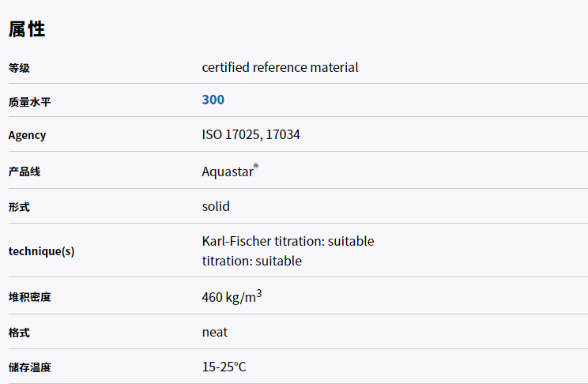Select the neat format value
The image size is (588, 384).
[x=215, y=332]
